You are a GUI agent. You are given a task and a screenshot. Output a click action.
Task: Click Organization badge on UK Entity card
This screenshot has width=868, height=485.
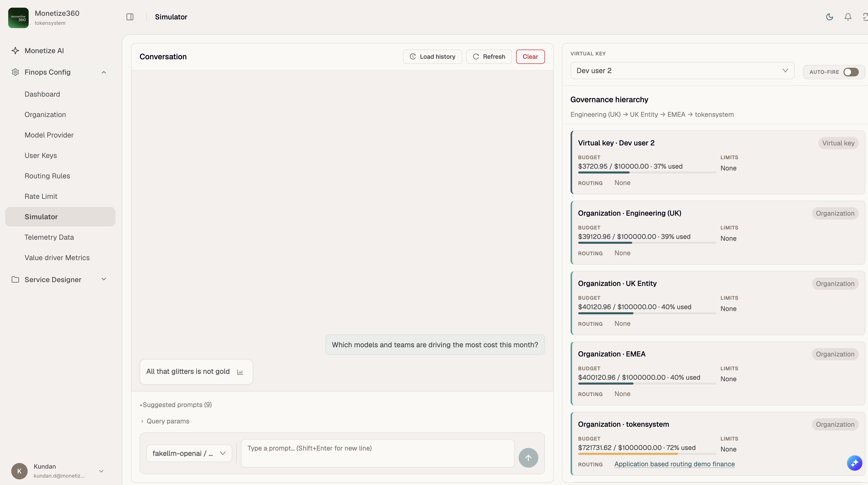point(835,284)
